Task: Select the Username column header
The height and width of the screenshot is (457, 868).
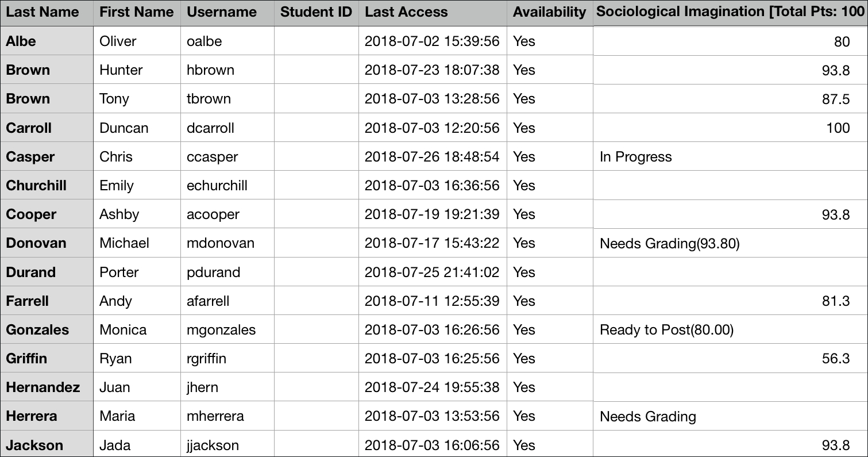Action: click(222, 12)
